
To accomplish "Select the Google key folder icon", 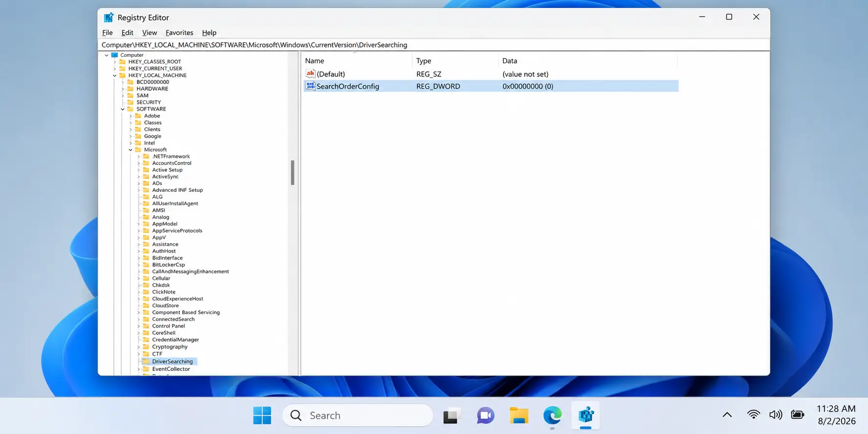I will tap(138, 136).
